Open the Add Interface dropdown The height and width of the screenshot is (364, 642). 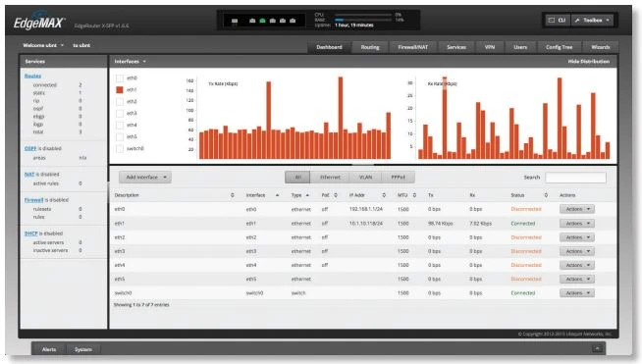(145, 178)
